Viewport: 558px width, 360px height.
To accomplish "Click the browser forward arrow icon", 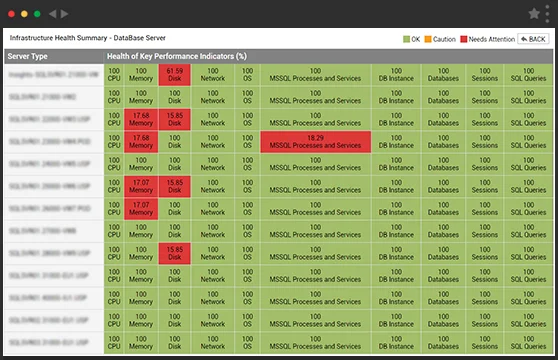I will (x=64, y=14).
